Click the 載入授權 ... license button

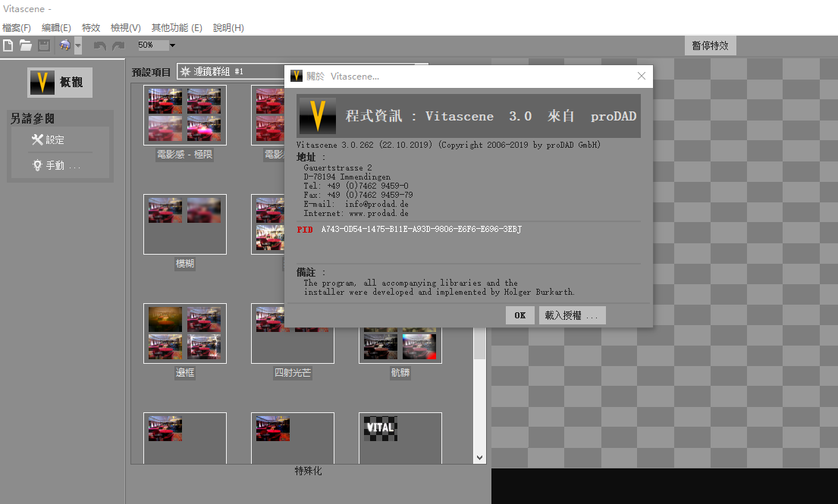coord(572,315)
